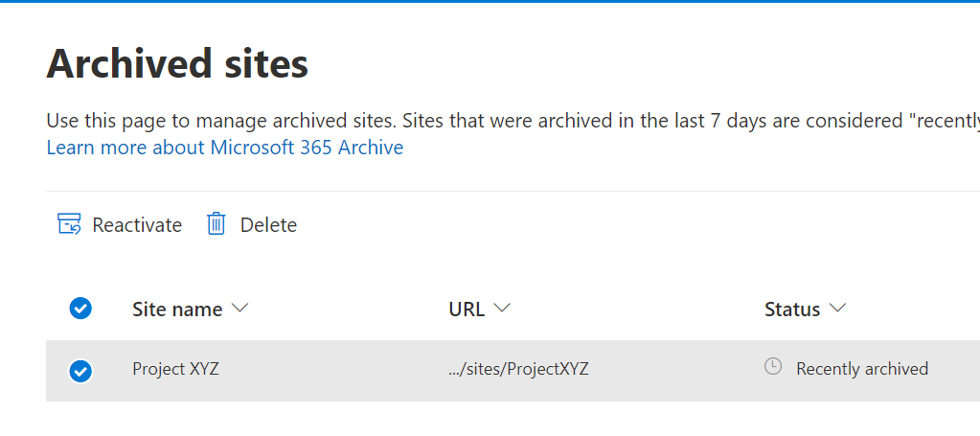Click the clock icon beside Recently archived

773,367
